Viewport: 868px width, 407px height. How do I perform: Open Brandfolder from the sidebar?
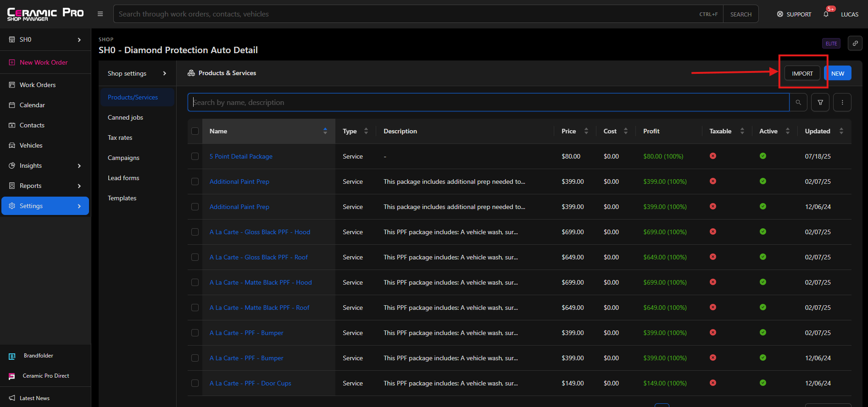[38, 356]
